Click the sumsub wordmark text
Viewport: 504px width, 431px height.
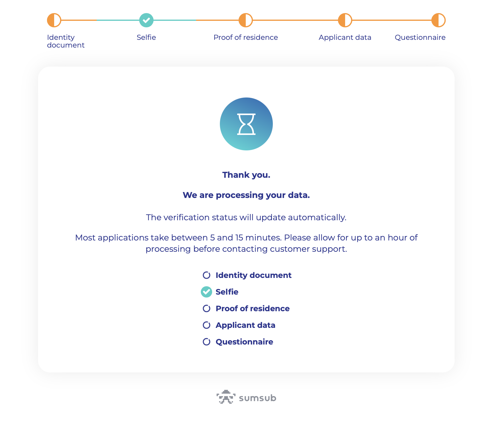click(x=258, y=398)
